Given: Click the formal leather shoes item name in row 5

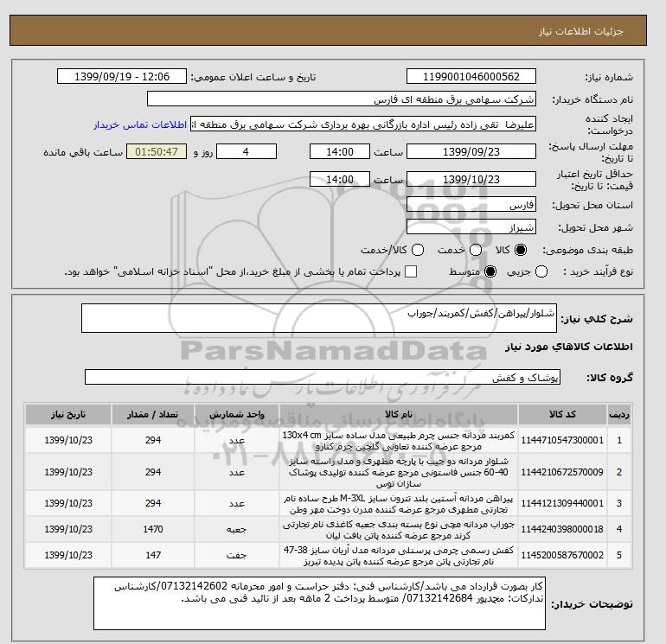Looking at the screenshot, I should click(x=399, y=556).
